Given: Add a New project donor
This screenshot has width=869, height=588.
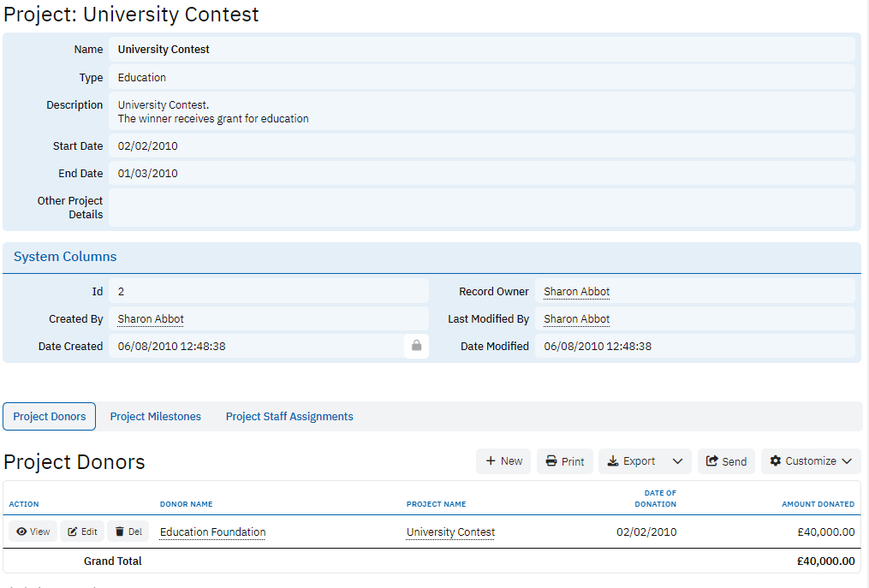Looking at the screenshot, I should [503, 461].
